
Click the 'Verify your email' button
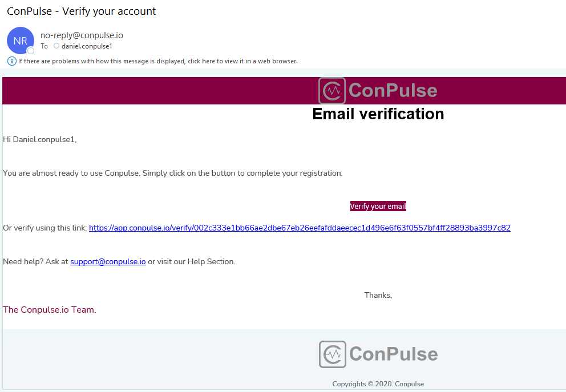(x=378, y=206)
